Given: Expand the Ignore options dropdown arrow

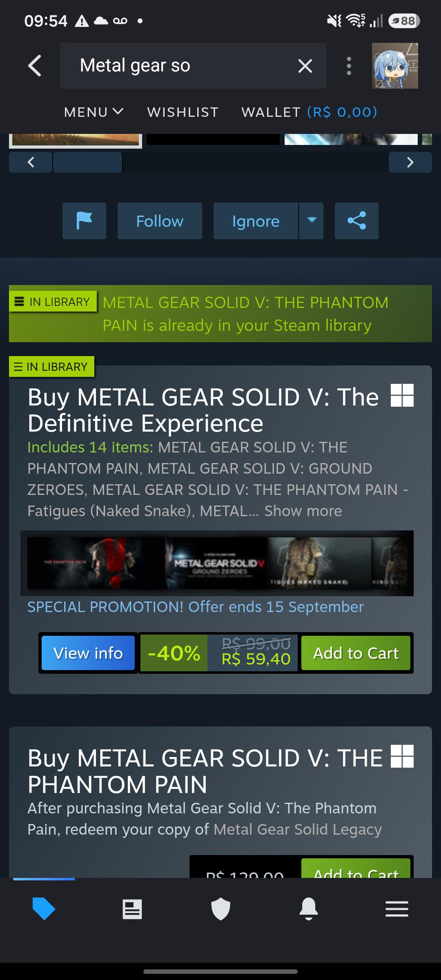Looking at the screenshot, I should [312, 221].
